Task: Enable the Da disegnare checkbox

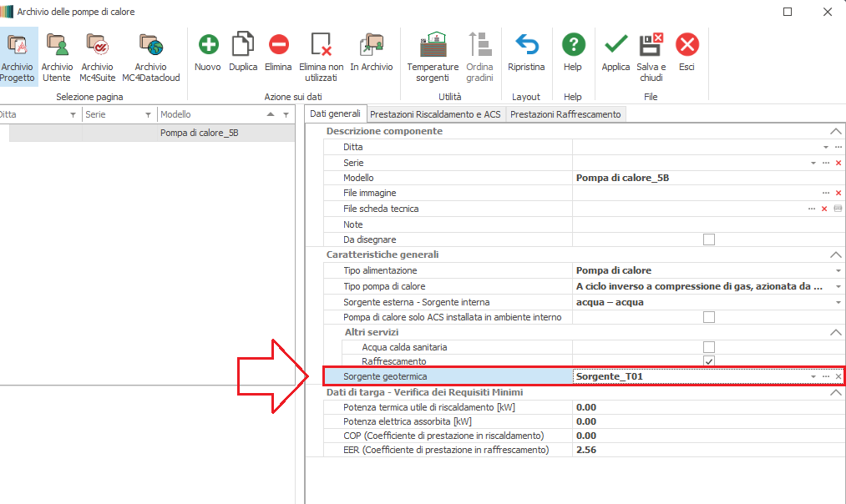Action: (709, 239)
